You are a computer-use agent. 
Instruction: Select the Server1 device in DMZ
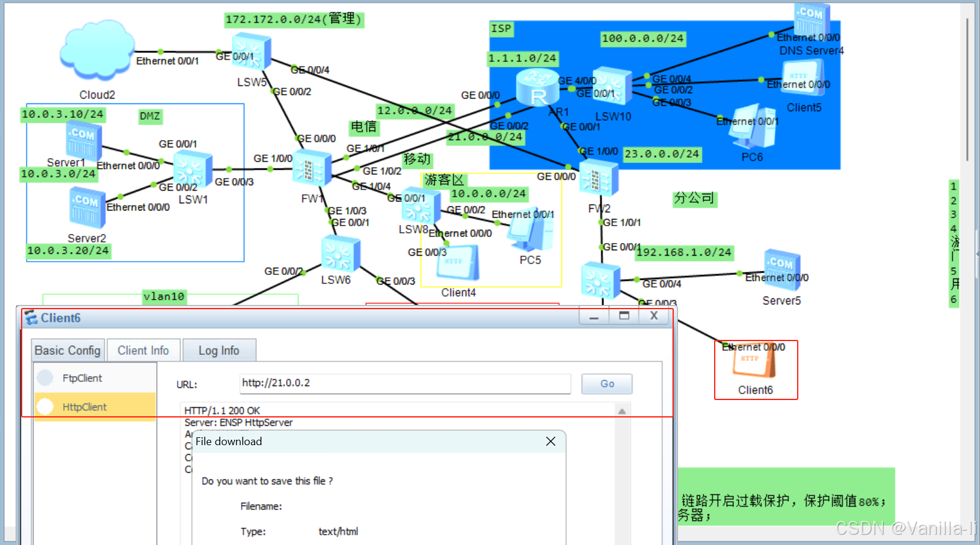(x=83, y=140)
